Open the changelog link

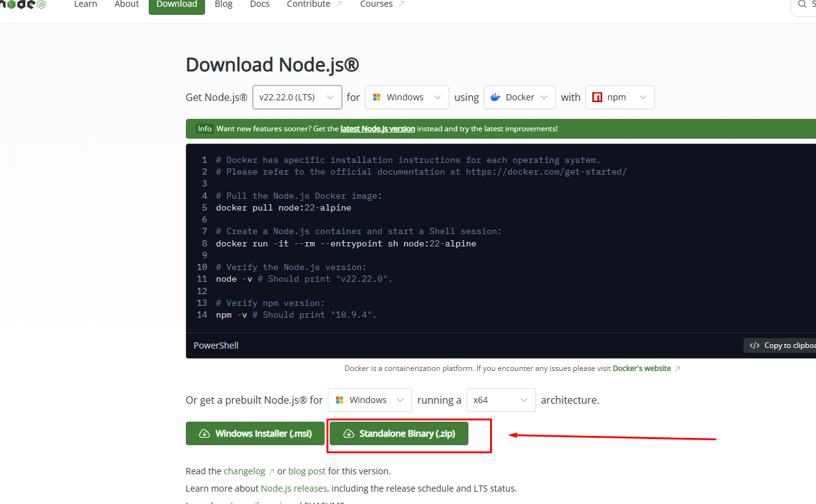point(249,471)
